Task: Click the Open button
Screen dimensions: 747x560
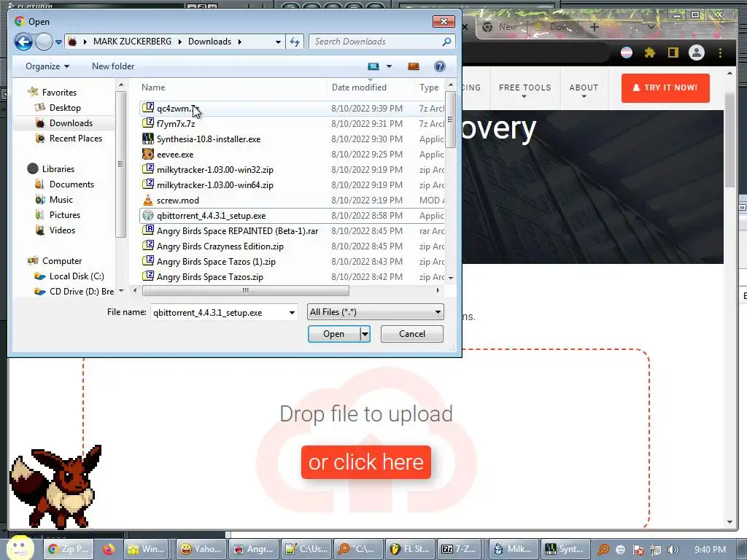Action: (333, 334)
